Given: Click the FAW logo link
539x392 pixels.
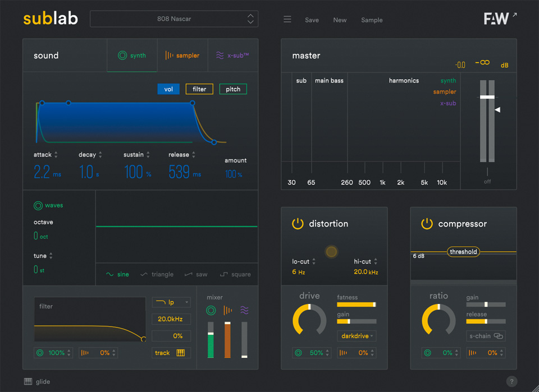Looking at the screenshot, I should tap(500, 19).
